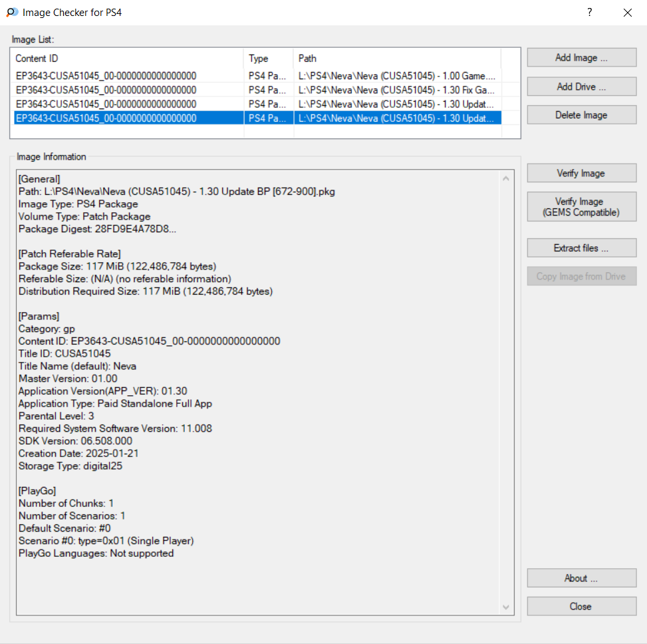Click the Extract files button
The height and width of the screenshot is (644, 647).
click(581, 248)
